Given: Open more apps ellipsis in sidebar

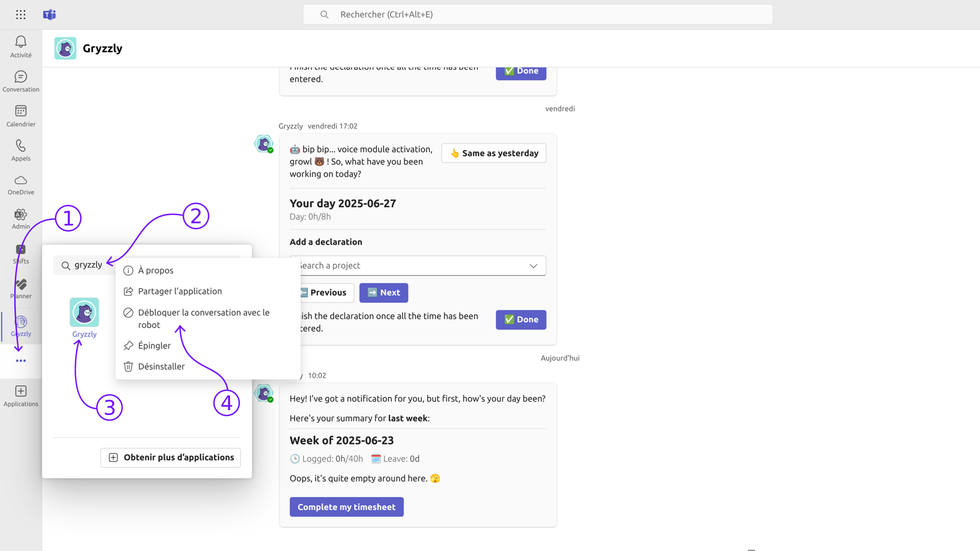Looking at the screenshot, I should pyautogui.click(x=21, y=361).
